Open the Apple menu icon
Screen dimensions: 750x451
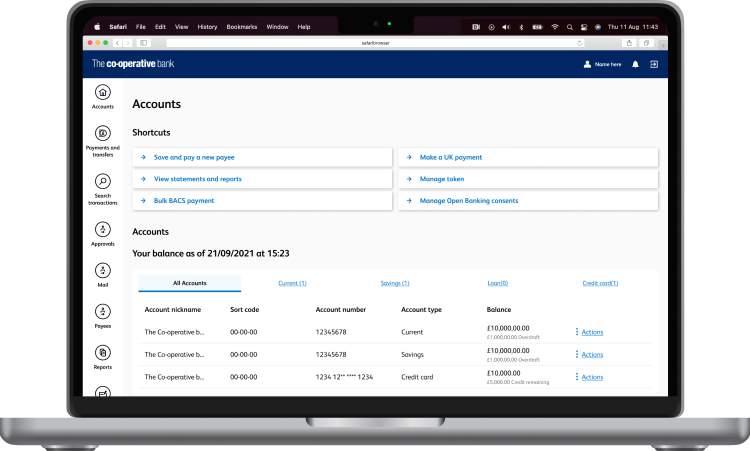tap(97, 27)
